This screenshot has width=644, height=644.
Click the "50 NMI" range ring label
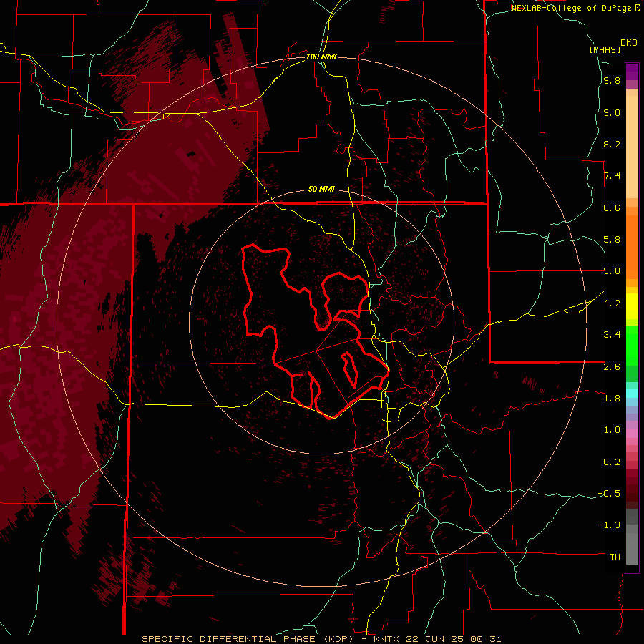point(321,189)
